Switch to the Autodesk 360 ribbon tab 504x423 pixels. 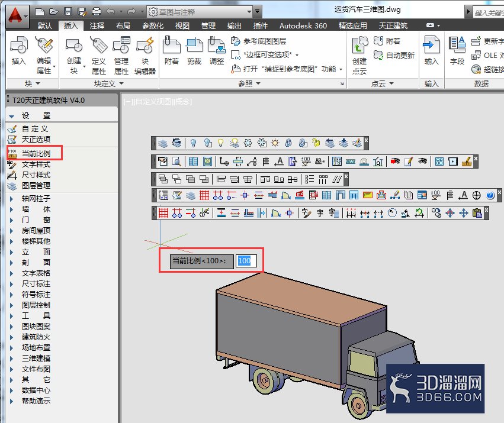pos(303,25)
